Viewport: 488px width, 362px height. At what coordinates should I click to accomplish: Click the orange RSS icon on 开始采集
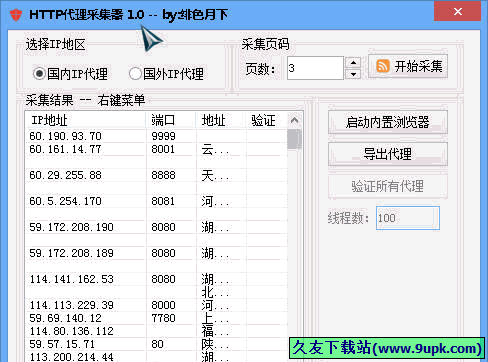point(382,66)
